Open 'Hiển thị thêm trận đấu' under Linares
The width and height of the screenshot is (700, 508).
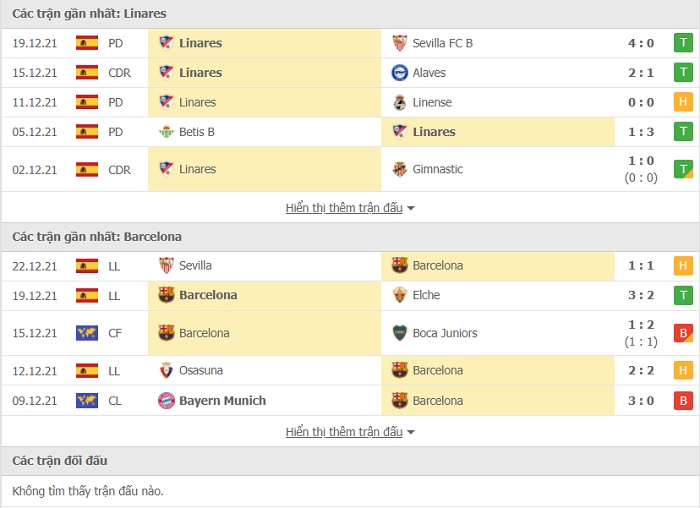(344, 208)
